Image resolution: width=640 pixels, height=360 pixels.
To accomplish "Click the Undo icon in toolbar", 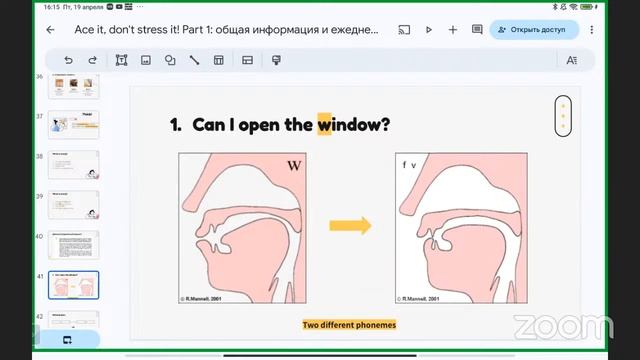I will click(x=68, y=60).
